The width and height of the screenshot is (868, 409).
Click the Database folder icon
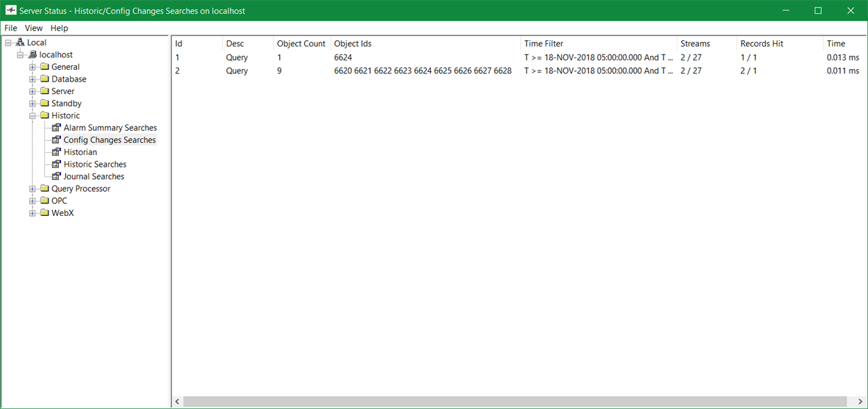coord(44,80)
